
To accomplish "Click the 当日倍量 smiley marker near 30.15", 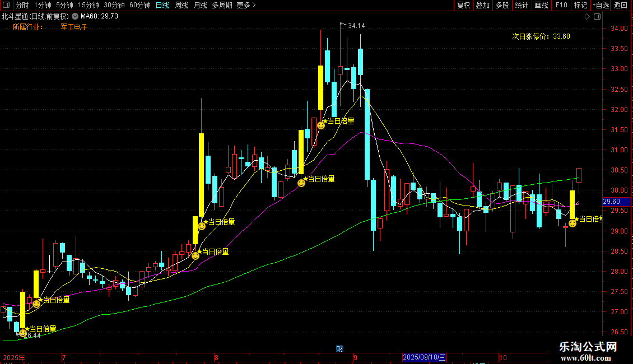I will [301, 183].
